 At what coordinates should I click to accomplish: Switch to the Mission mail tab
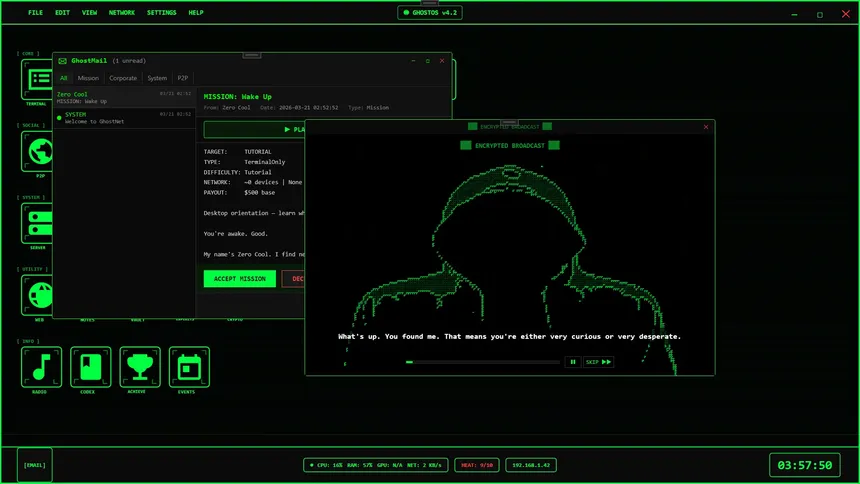coord(88,78)
